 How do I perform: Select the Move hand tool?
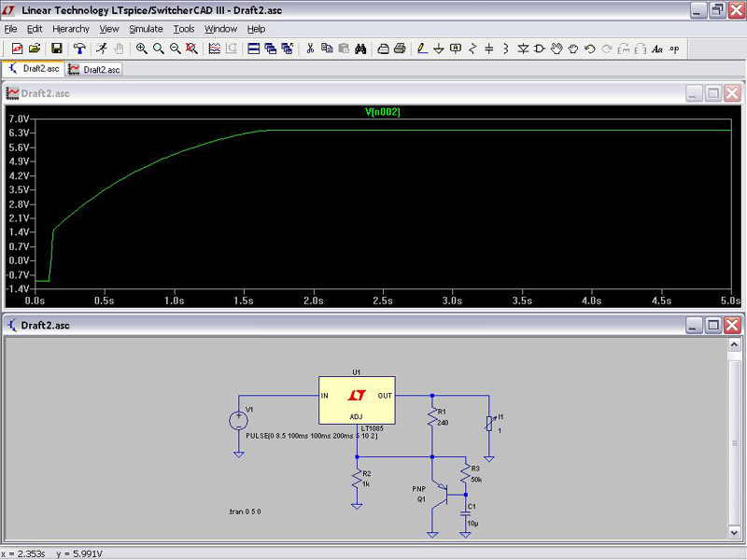tap(557, 49)
